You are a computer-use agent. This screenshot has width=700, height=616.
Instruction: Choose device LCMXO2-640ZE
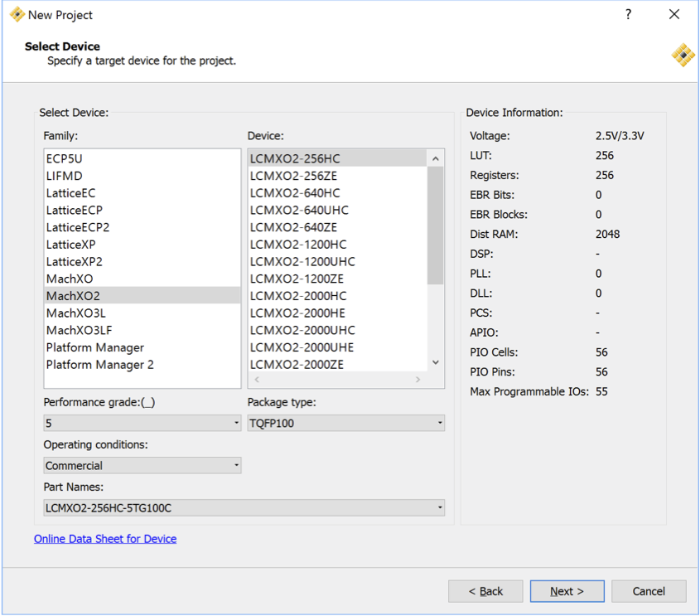[337, 227]
